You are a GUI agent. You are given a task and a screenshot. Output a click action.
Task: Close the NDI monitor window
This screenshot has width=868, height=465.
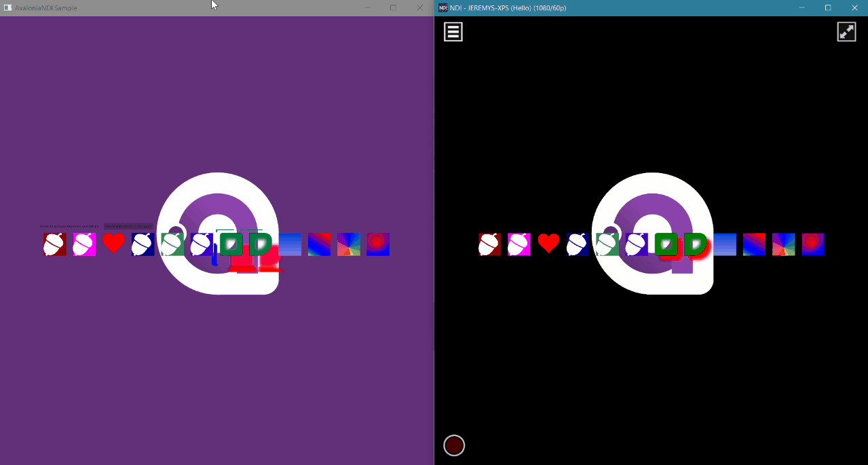pos(854,7)
